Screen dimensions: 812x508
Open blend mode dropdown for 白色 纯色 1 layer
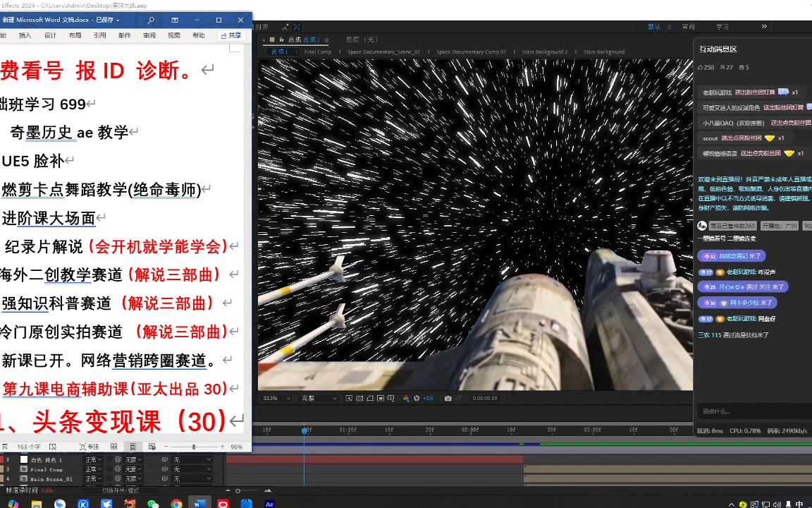(x=94, y=460)
